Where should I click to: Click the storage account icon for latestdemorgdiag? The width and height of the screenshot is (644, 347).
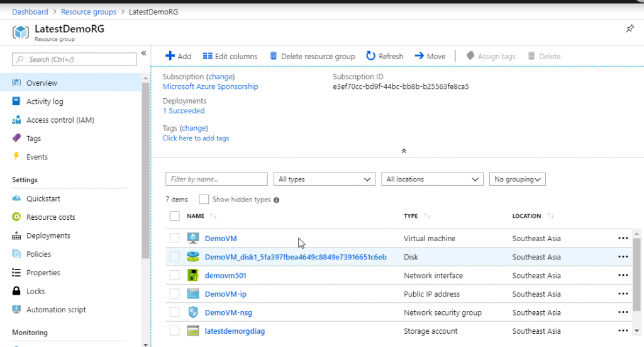coord(192,331)
